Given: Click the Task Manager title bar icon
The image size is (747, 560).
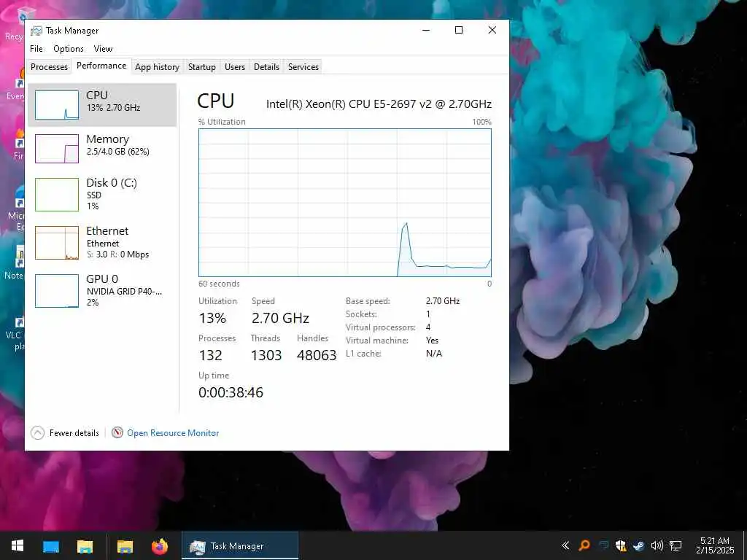Looking at the screenshot, I should coord(36,31).
